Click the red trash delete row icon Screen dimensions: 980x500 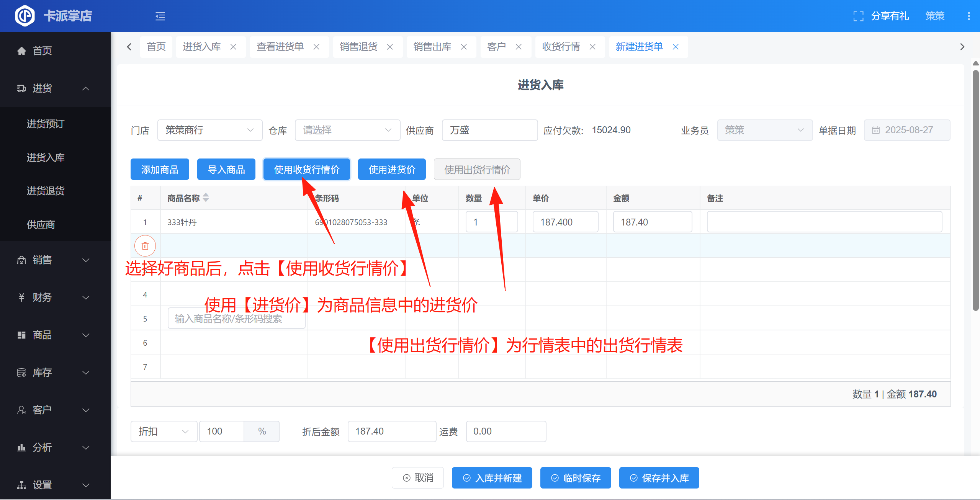145,246
